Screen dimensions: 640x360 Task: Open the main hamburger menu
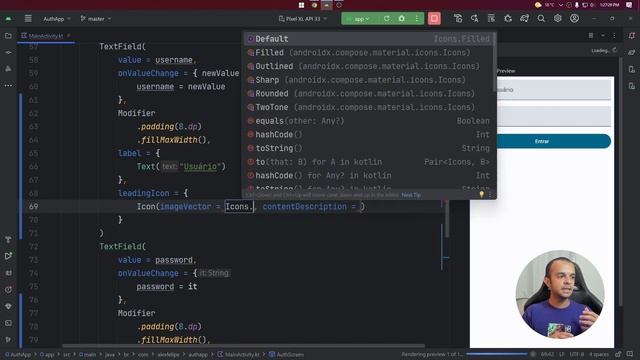click(x=28, y=18)
